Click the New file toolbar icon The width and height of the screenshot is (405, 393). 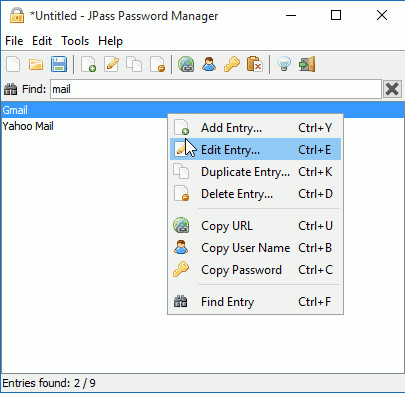tap(13, 64)
